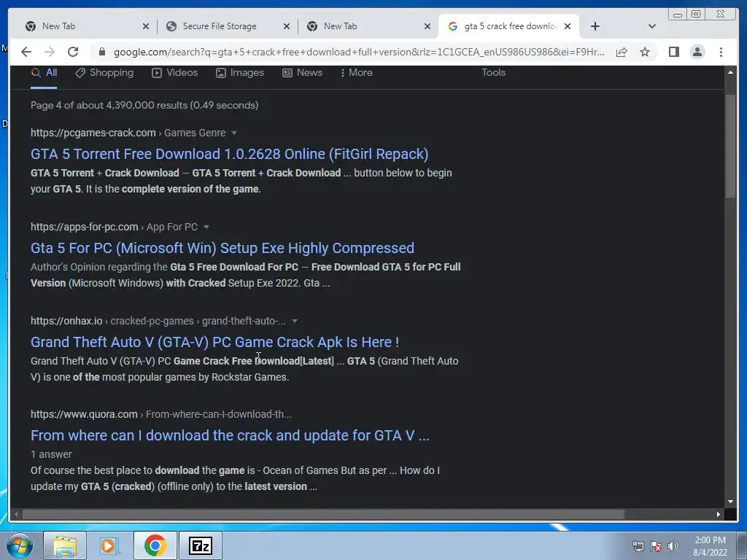This screenshot has width=747, height=560.
Task: Click the horizontal scrollbar thumb
Action: click(323, 514)
